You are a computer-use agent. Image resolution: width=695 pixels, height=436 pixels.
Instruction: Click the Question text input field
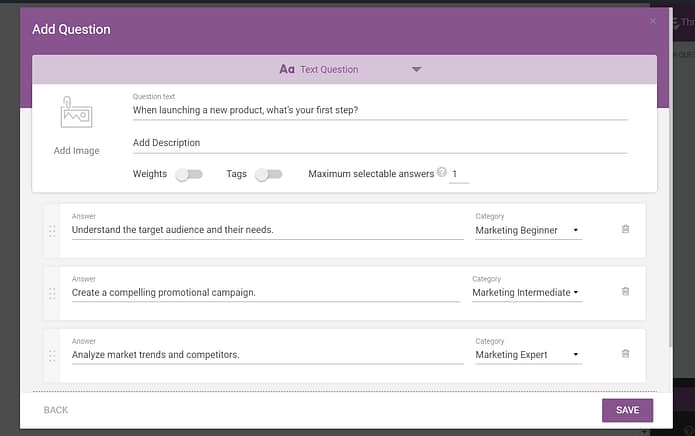pyautogui.click(x=380, y=110)
